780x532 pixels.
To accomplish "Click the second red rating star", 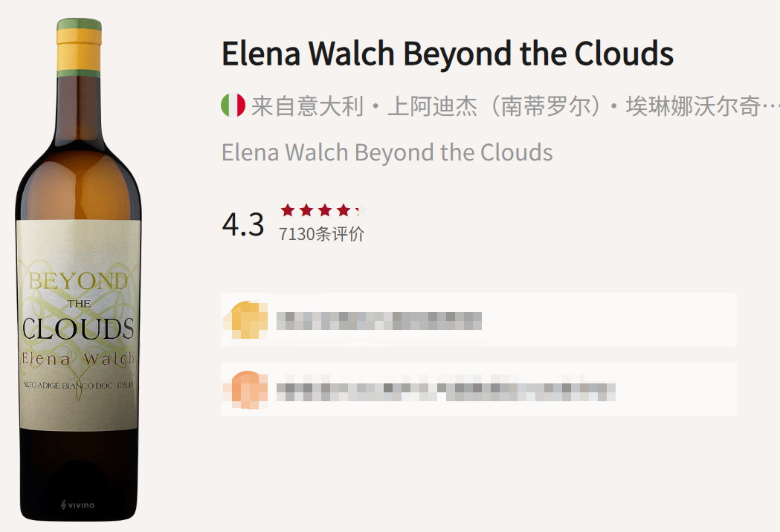I will [306, 210].
